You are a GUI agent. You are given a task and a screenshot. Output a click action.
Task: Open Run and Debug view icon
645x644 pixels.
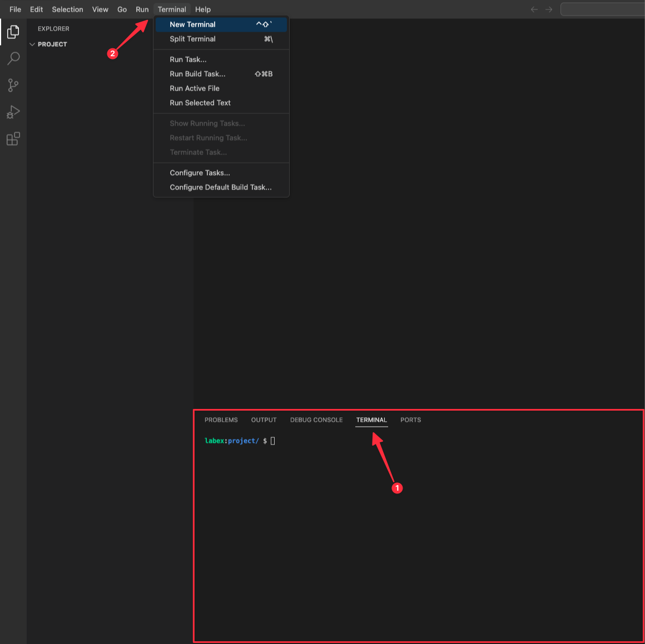pos(13,112)
